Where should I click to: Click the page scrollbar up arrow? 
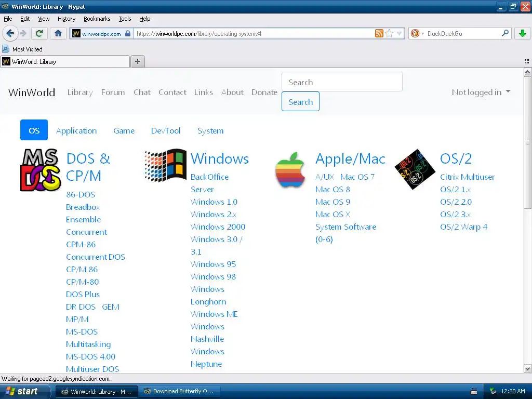pos(528,72)
